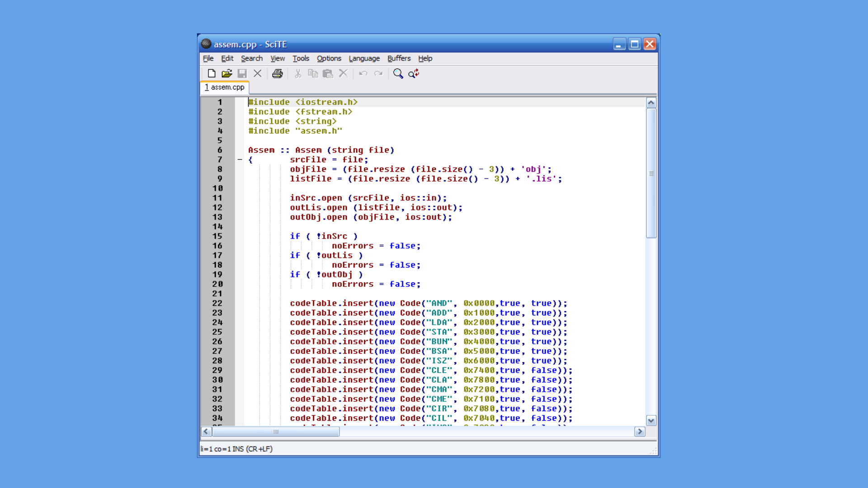Click the horizontal scrollbar thumb
The image size is (868, 488).
pyautogui.click(x=276, y=432)
